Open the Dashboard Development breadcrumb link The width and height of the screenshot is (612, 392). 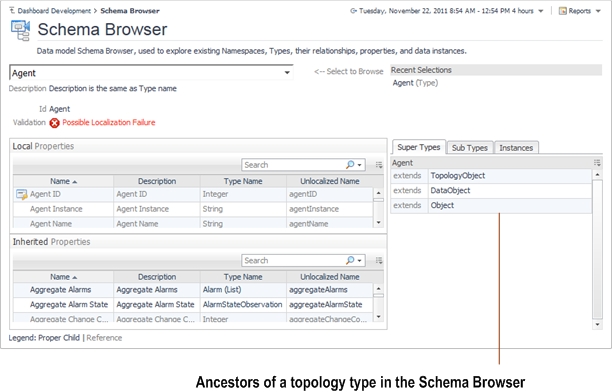[x=54, y=11]
